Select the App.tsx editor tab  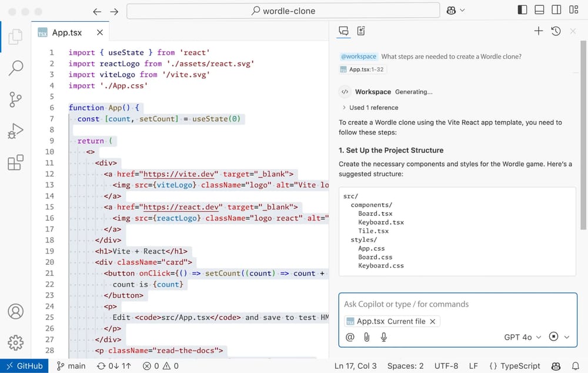tap(67, 33)
